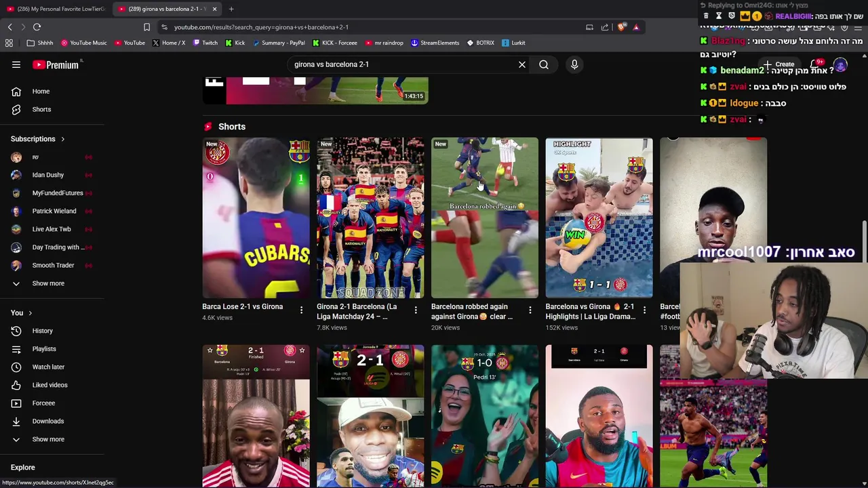Open the Summary - PayPal bookmark

click(278, 43)
